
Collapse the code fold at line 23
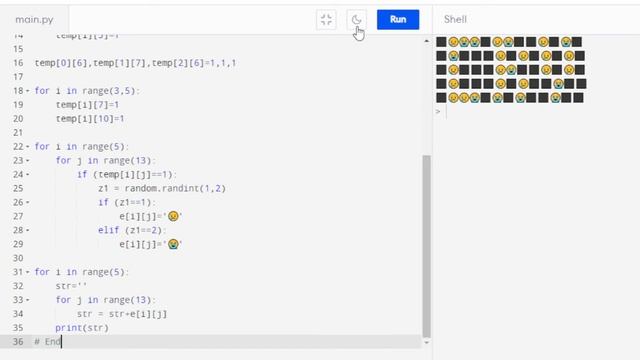click(28, 160)
